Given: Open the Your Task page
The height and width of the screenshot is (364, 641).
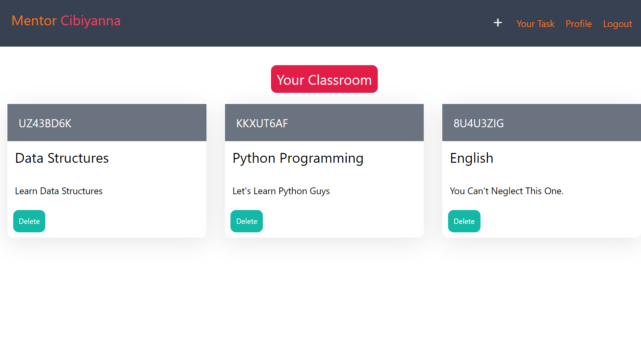Looking at the screenshot, I should (x=536, y=24).
